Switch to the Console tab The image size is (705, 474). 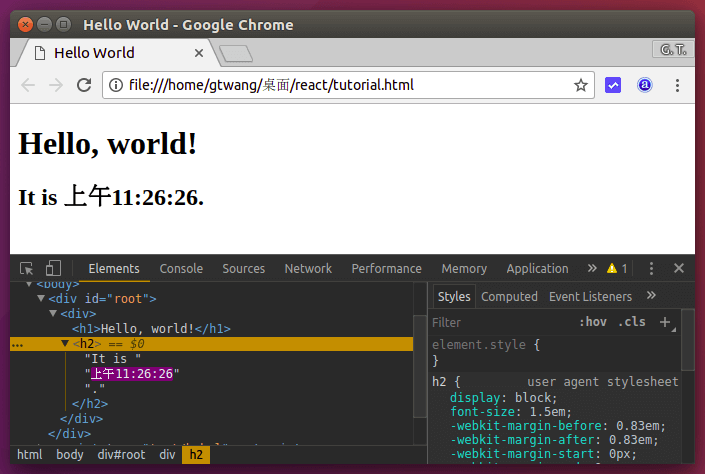181,268
